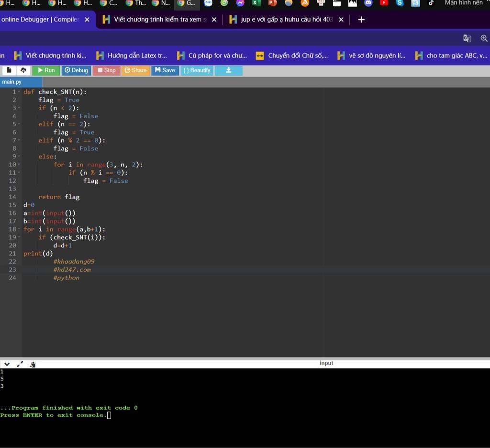Click the 'input' label on the console header
This screenshot has height=448, width=490.
pyautogui.click(x=326, y=363)
